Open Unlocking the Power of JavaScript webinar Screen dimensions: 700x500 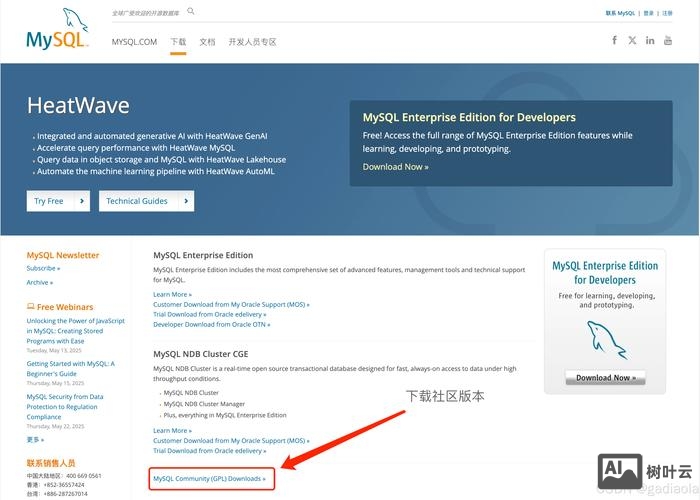75,331
